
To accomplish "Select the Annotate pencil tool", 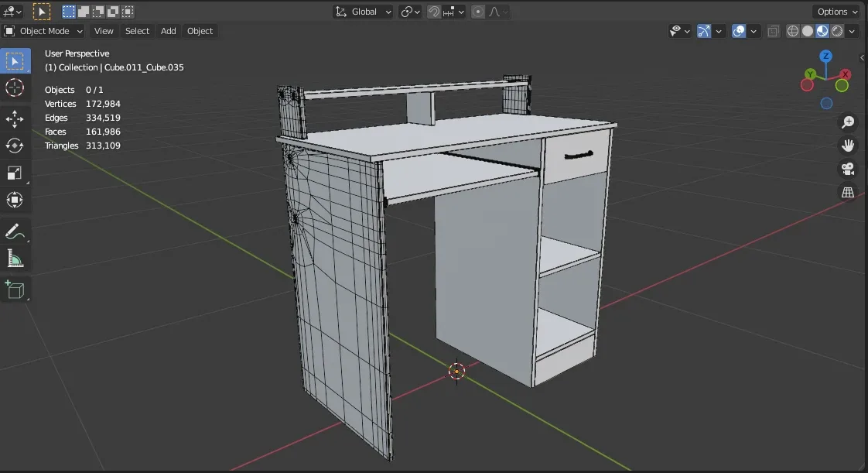I will coord(15,231).
